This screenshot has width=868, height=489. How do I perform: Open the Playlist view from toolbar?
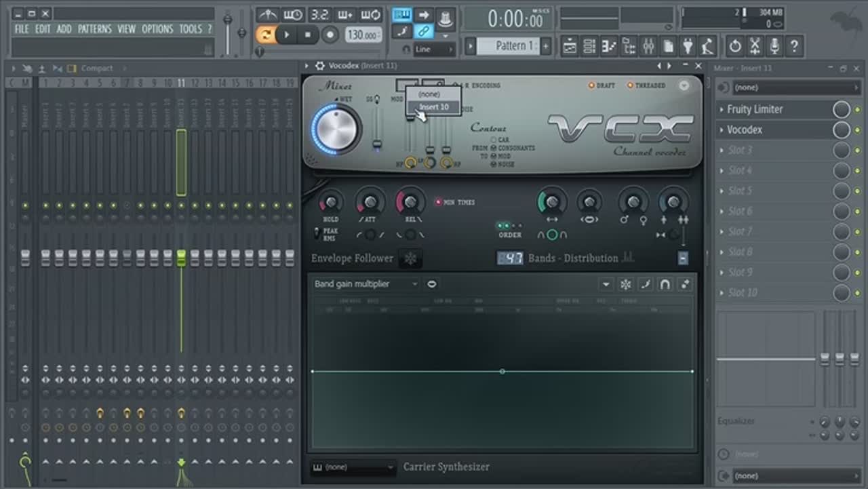(570, 46)
